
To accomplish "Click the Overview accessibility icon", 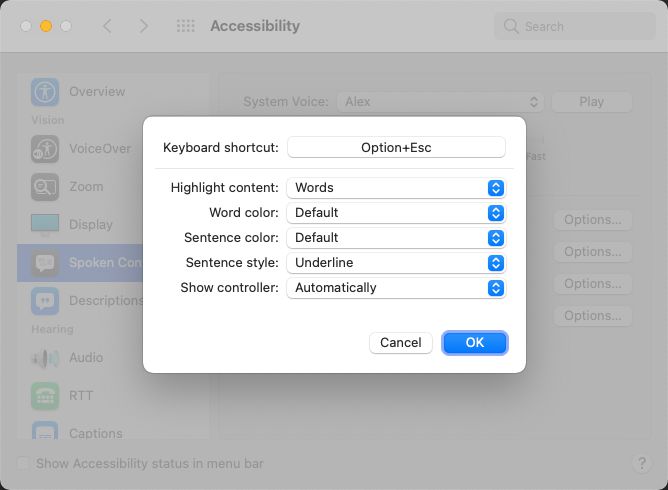I will [x=45, y=91].
